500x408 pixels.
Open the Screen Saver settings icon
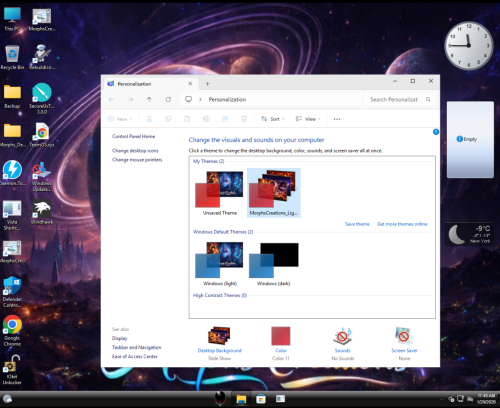pyautogui.click(x=404, y=336)
